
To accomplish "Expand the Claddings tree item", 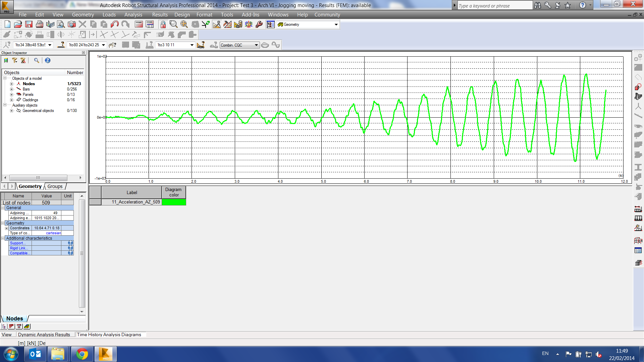I will click(11, 100).
